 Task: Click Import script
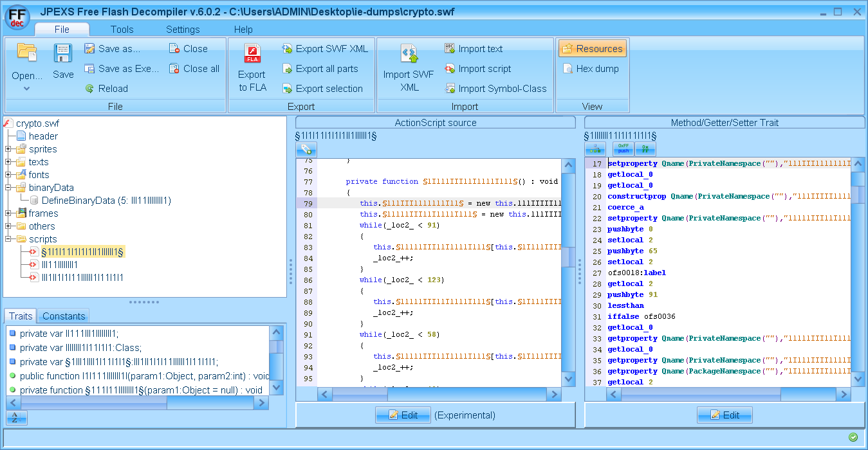(x=477, y=69)
